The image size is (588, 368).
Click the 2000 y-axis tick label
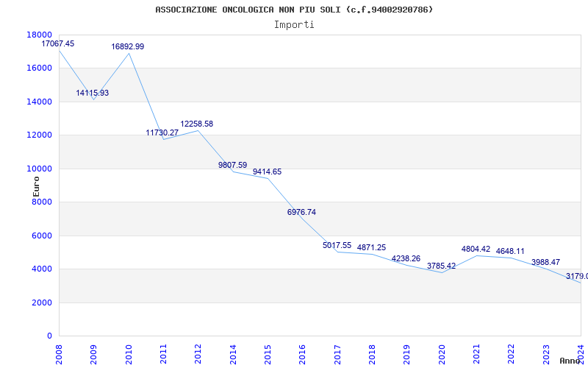(42, 302)
